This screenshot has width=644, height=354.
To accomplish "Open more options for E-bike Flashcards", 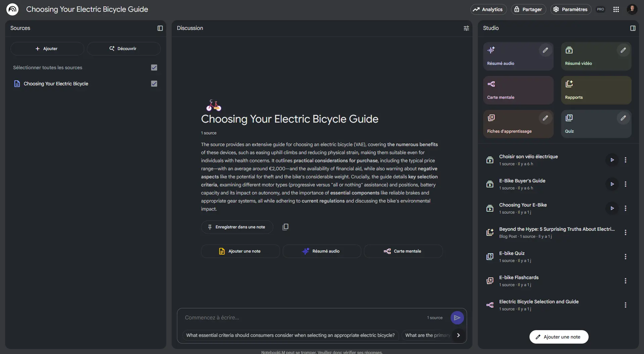I will tap(625, 281).
